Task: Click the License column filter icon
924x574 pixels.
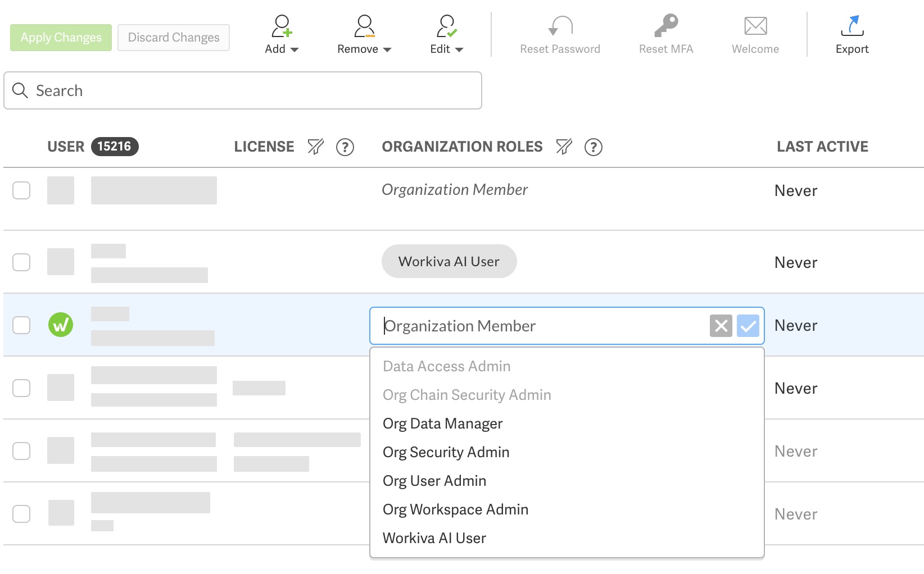Action: point(316,147)
